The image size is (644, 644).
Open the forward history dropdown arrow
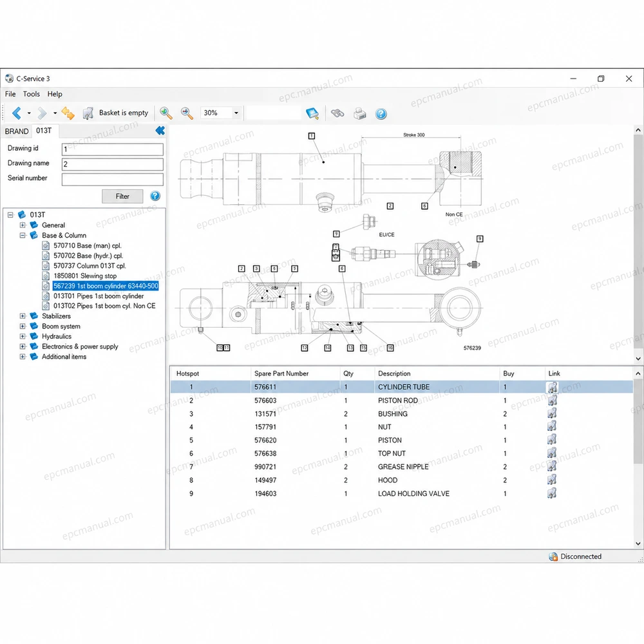coord(55,113)
